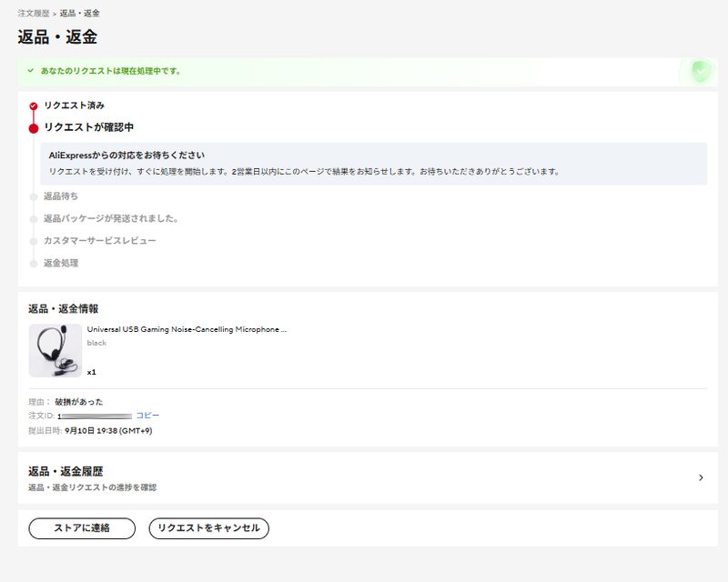Click the black variant label

(x=96, y=343)
